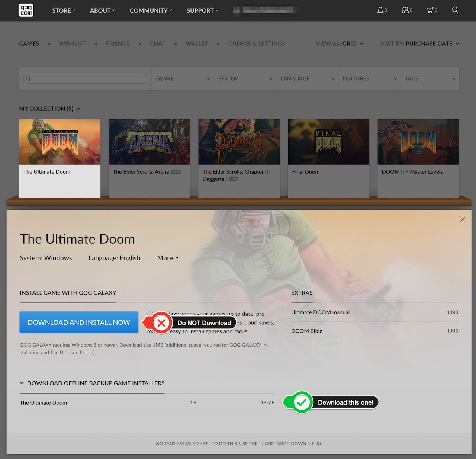The image size is (476, 459).
Task: Click the search magnifier in top bar
Action: point(455,10)
